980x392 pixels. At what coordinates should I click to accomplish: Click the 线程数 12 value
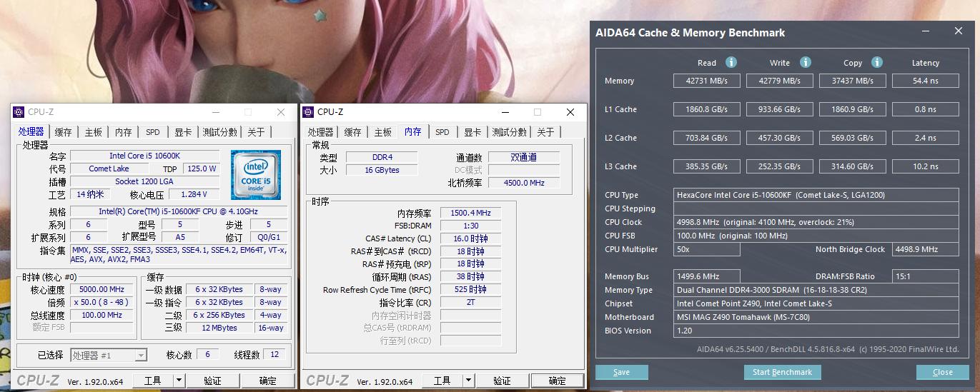274,354
